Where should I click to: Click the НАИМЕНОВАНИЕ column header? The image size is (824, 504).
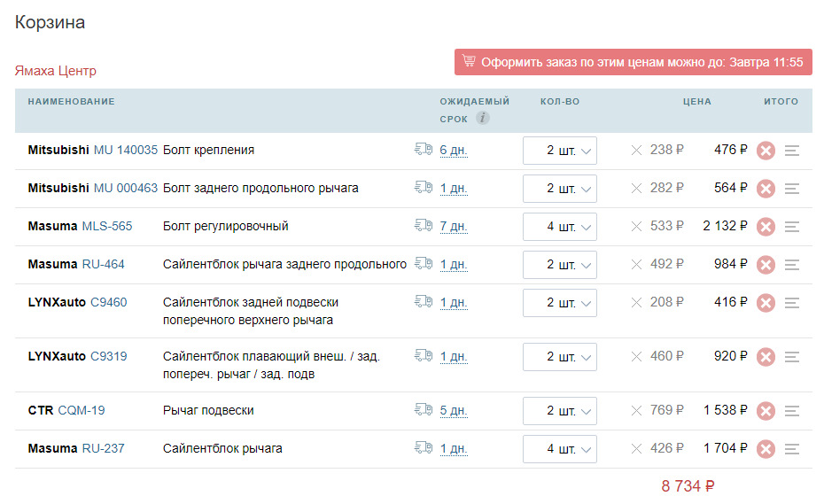(72, 102)
